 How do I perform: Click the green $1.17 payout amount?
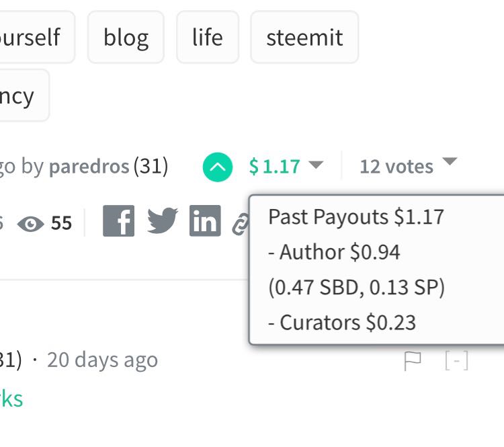point(275,166)
